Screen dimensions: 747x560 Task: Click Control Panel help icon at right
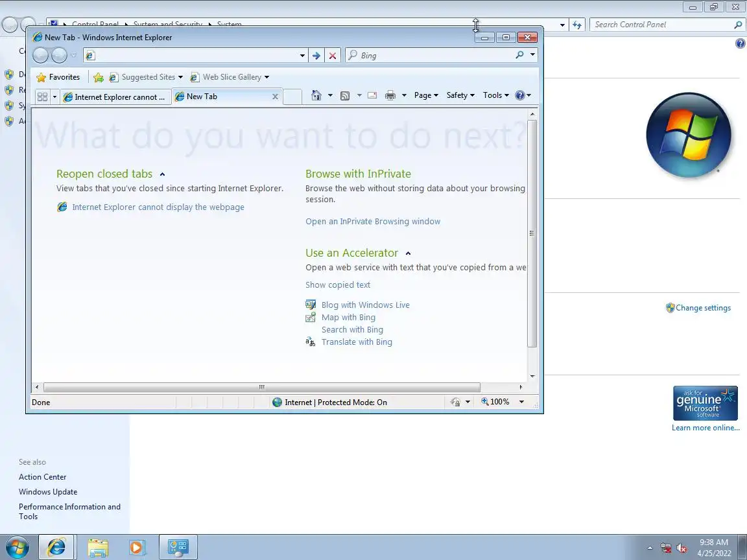[740, 43]
